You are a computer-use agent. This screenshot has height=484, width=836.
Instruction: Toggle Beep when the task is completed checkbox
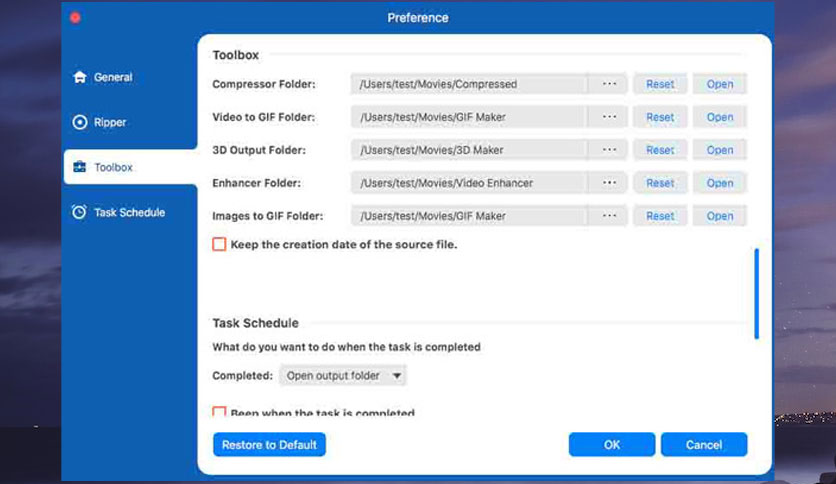[x=219, y=412]
